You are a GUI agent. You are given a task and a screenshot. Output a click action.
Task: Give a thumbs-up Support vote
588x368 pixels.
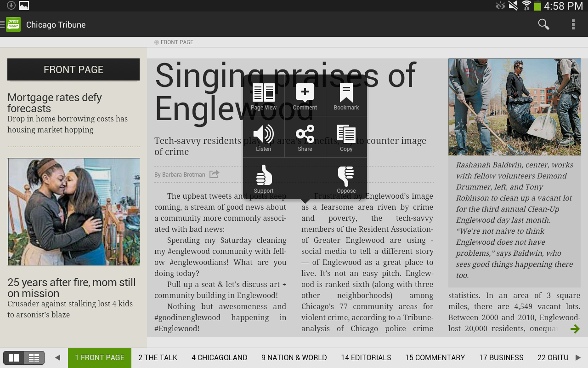click(x=264, y=178)
